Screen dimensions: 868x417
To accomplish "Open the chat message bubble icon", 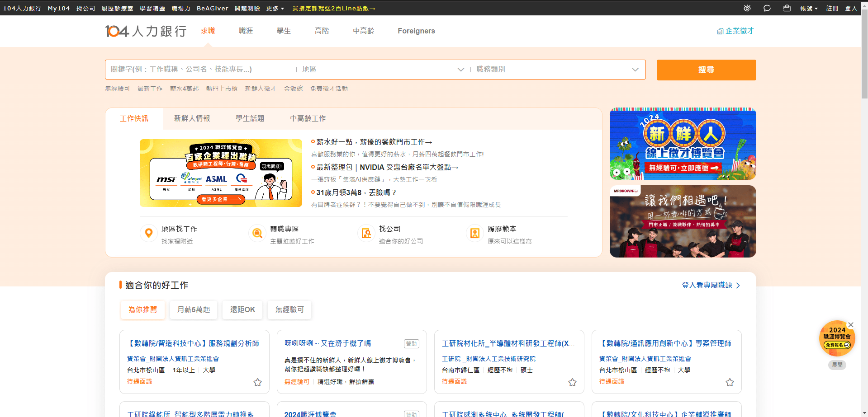I will coord(767,8).
